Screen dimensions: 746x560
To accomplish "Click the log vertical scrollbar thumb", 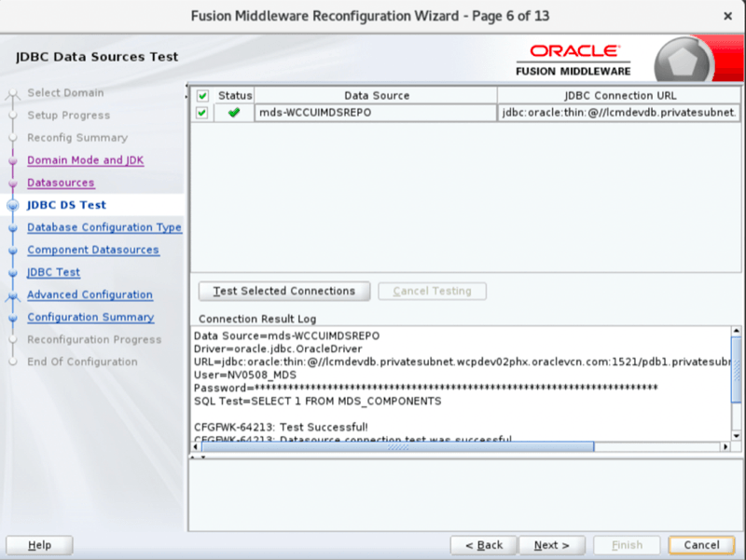I will pyautogui.click(x=736, y=369).
